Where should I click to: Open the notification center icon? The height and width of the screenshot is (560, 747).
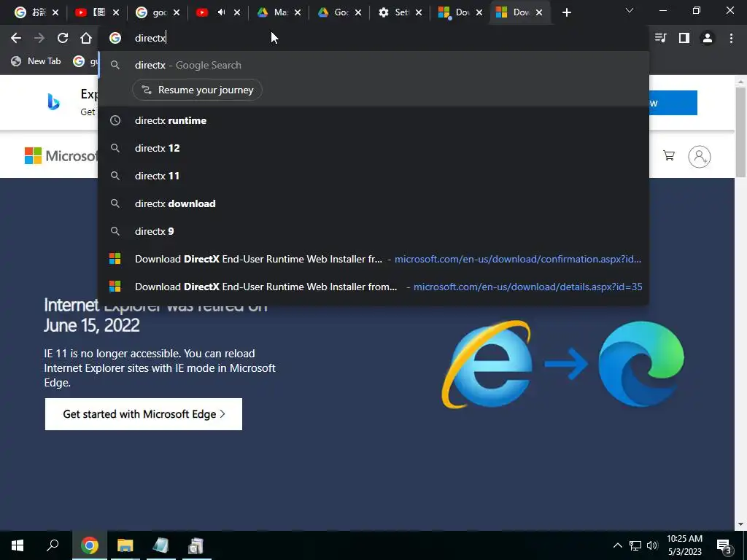click(724, 546)
